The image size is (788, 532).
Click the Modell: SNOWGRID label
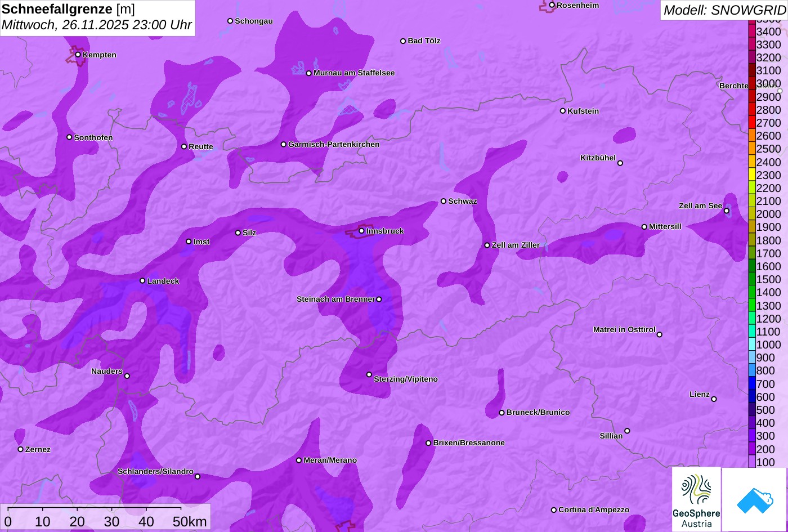point(724,10)
